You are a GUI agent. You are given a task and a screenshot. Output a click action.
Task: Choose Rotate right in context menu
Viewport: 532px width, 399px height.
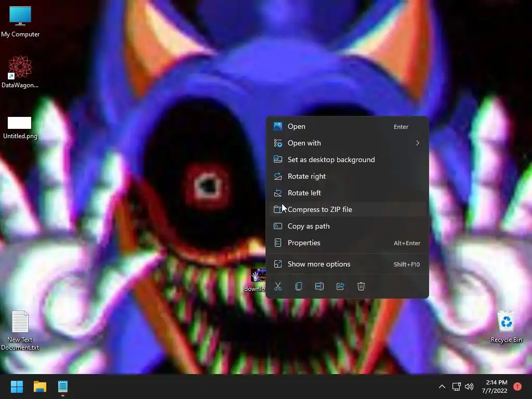[x=347, y=177]
